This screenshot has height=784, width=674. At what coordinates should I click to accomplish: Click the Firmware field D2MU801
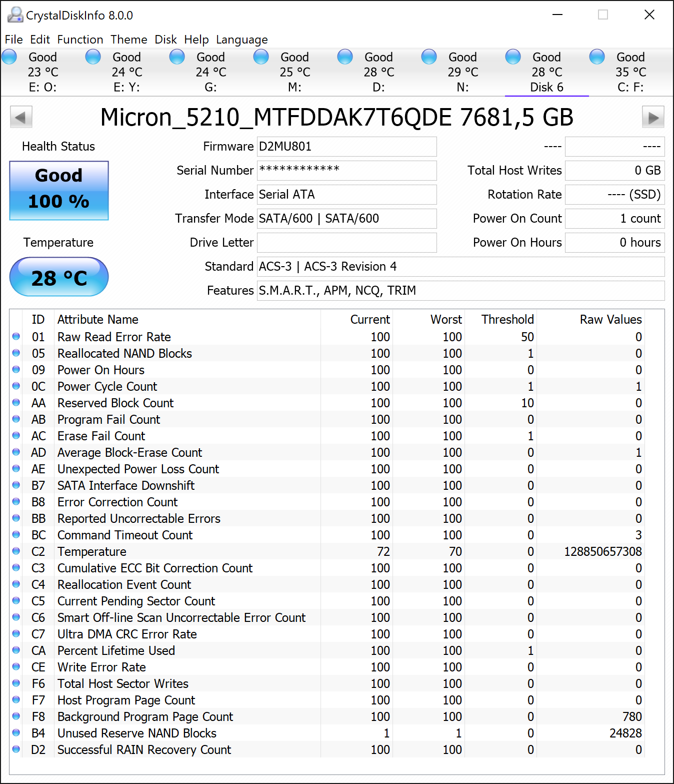tap(346, 147)
